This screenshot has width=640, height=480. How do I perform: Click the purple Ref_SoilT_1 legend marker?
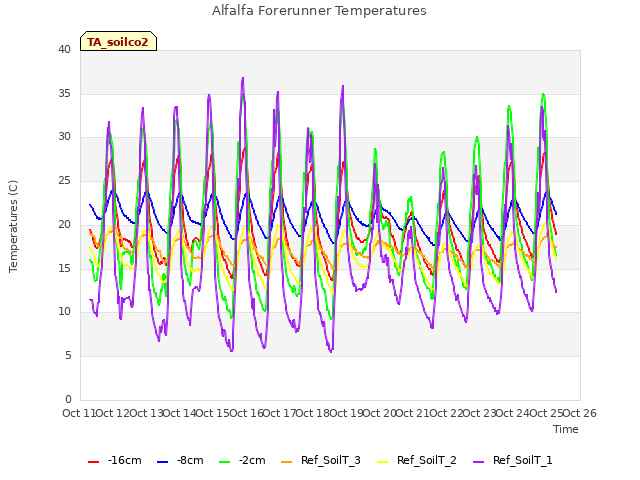pyautogui.click(x=478, y=462)
